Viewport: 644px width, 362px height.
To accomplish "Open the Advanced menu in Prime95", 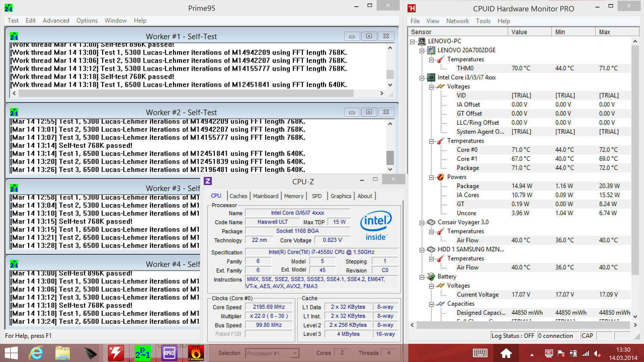I will 56,21.
